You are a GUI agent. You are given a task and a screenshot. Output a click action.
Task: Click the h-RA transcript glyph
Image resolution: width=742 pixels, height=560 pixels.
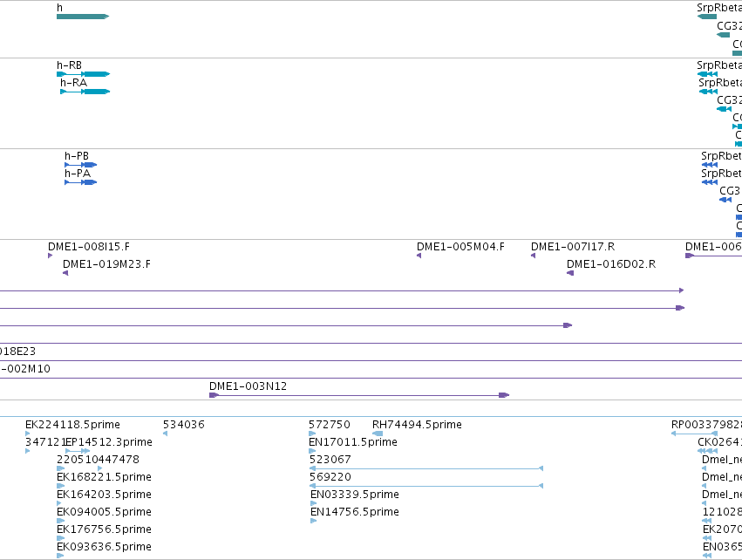point(85,92)
